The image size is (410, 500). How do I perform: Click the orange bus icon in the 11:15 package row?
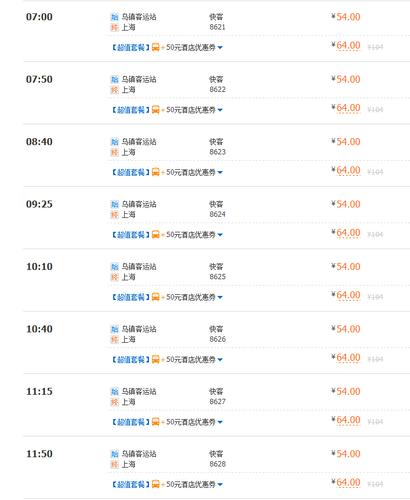[156, 422]
